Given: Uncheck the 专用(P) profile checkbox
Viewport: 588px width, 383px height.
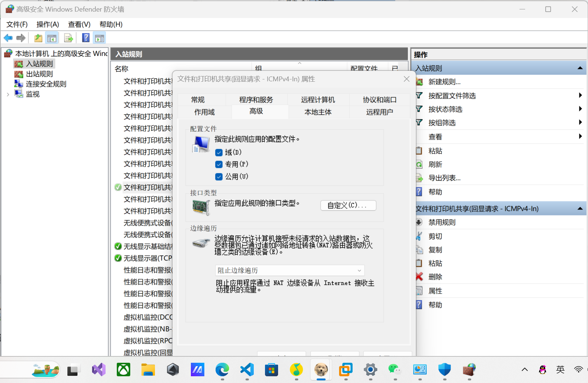Looking at the screenshot, I should [219, 165].
